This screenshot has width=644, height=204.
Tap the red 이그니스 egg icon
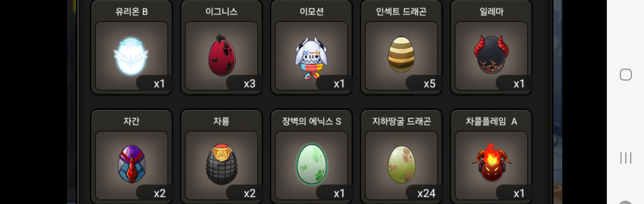coord(222,55)
